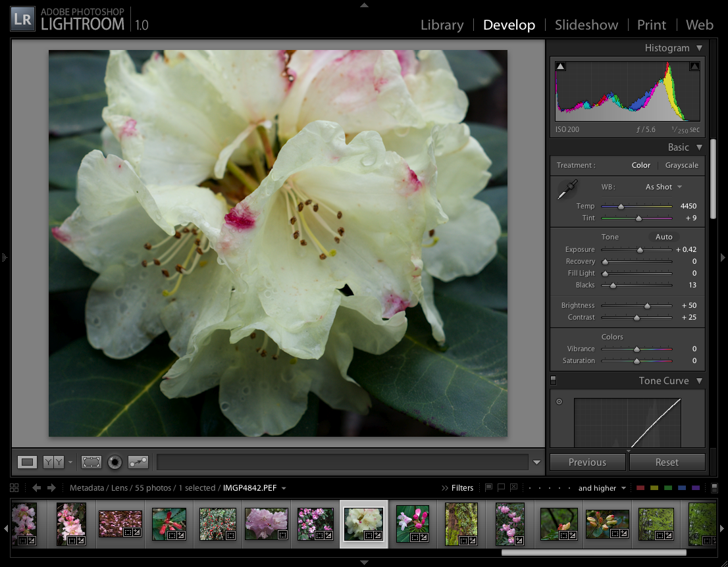The image size is (728, 567).
Task: Select the Crop overlay tool
Action: tap(91, 462)
